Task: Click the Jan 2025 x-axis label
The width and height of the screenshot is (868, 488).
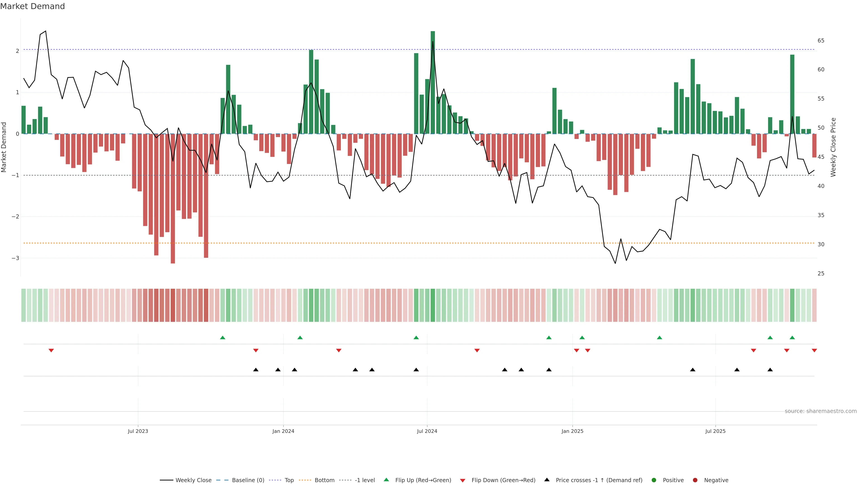Action: 572,431
